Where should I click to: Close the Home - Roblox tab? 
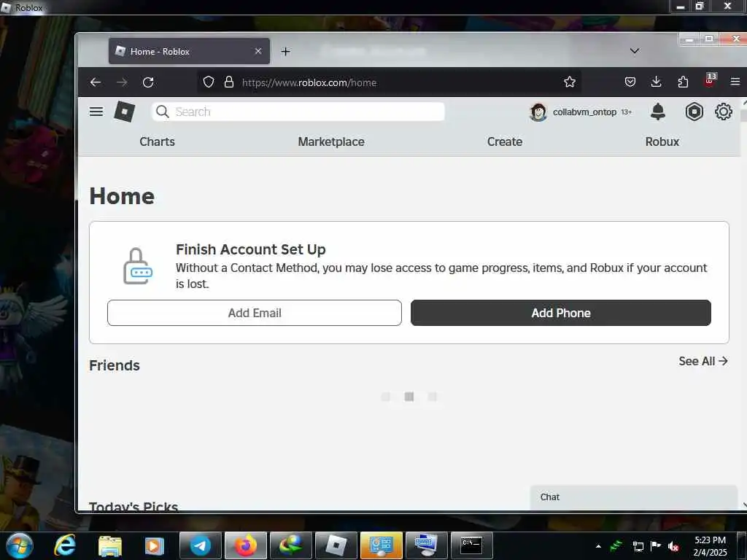(258, 51)
